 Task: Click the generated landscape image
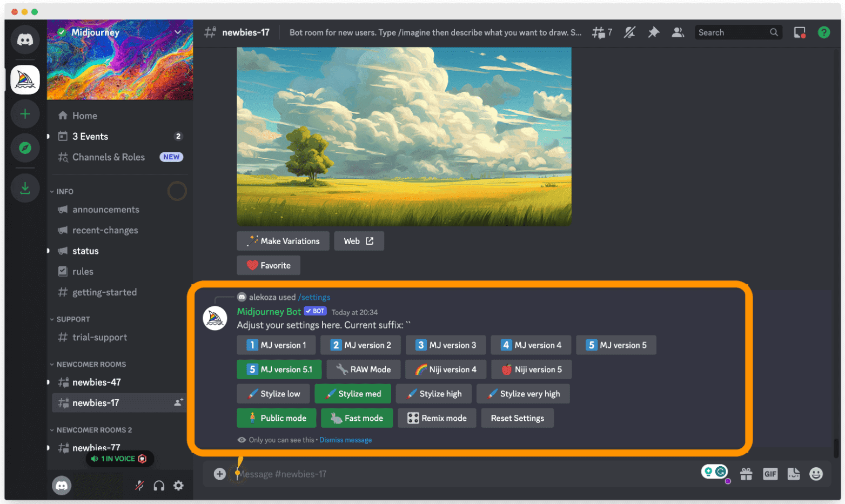coord(404,136)
